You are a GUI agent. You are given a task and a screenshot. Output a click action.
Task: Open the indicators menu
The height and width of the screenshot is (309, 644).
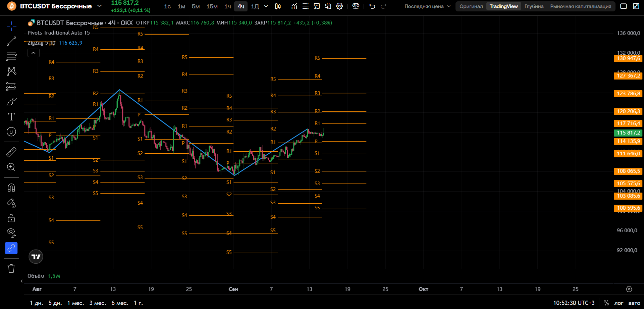click(294, 6)
